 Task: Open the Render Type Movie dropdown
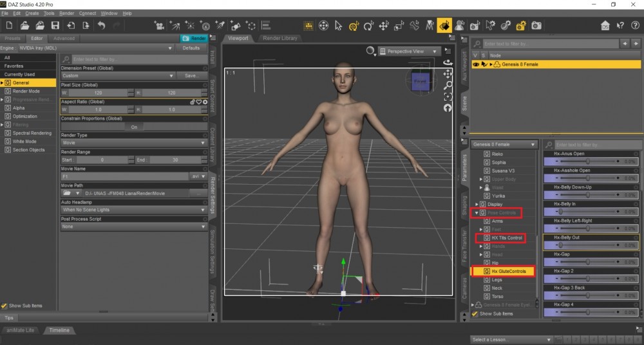coord(134,142)
